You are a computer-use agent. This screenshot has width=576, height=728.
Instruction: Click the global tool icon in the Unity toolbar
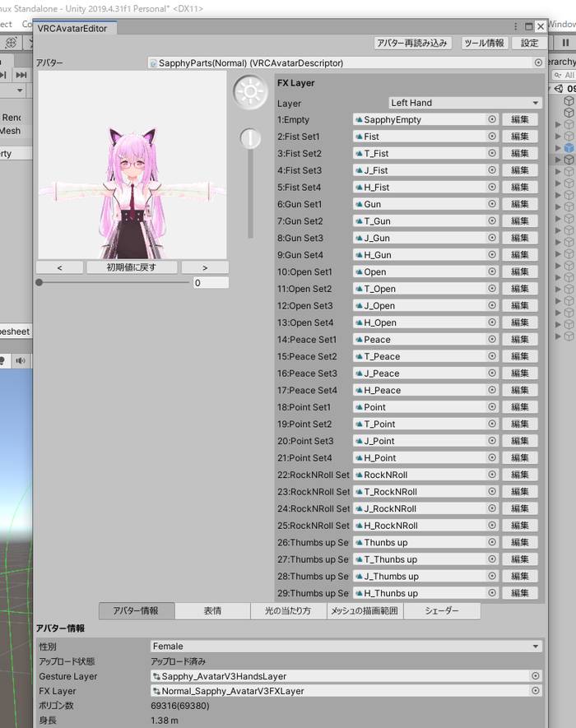(12, 43)
